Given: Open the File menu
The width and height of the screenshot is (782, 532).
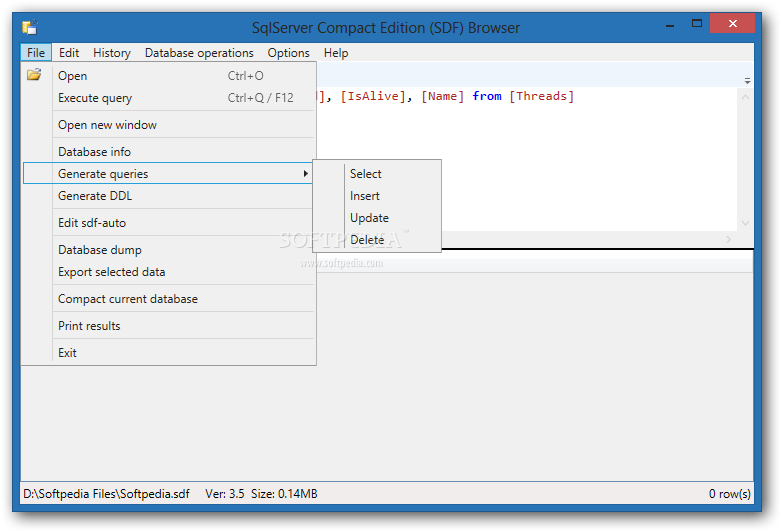Looking at the screenshot, I should [36, 53].
